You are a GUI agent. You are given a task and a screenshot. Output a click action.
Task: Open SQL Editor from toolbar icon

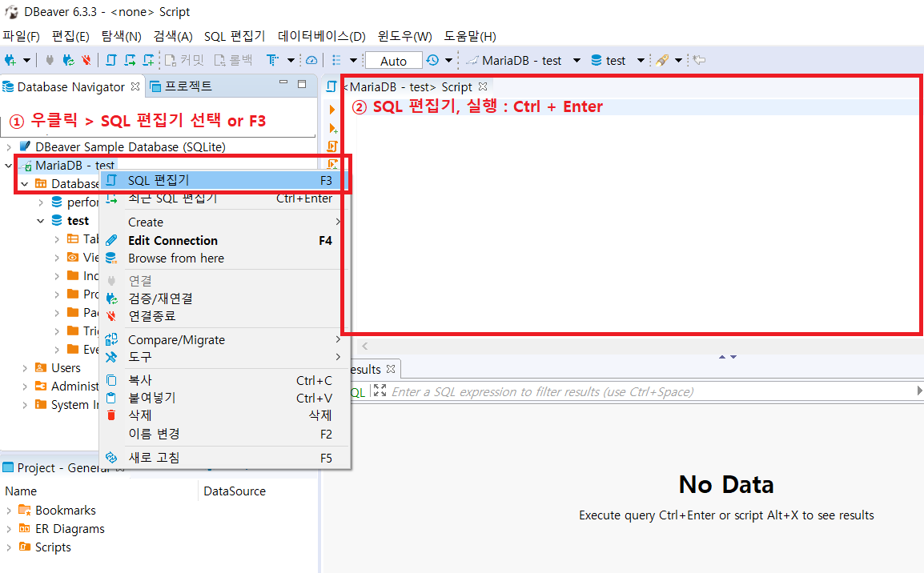pos(110,60)
